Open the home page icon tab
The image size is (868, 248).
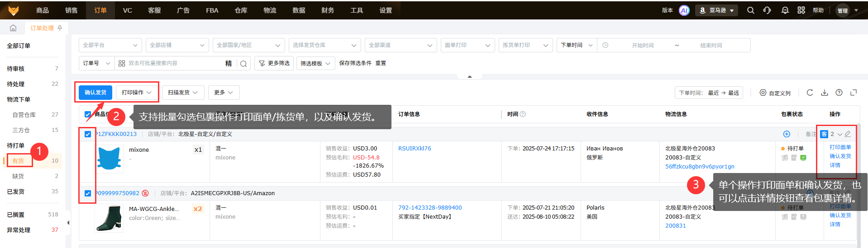13,28
